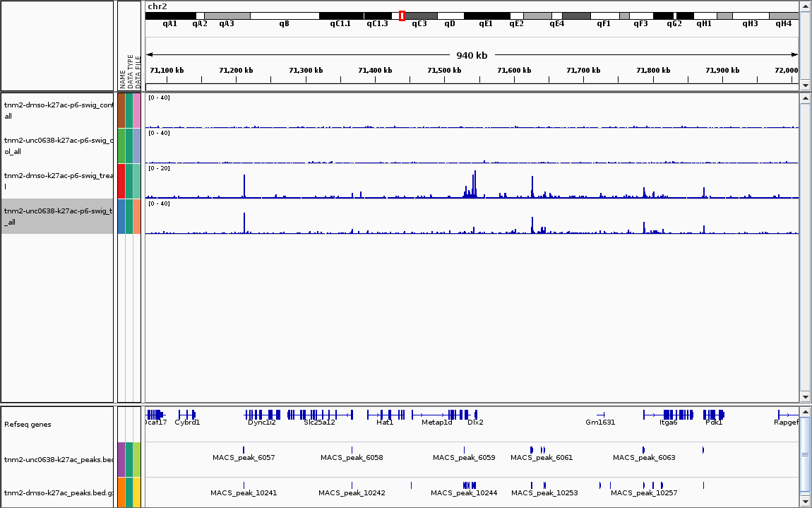Click the DATA TYPE attribute column header
812x508 pixels.
pos(130,71)
